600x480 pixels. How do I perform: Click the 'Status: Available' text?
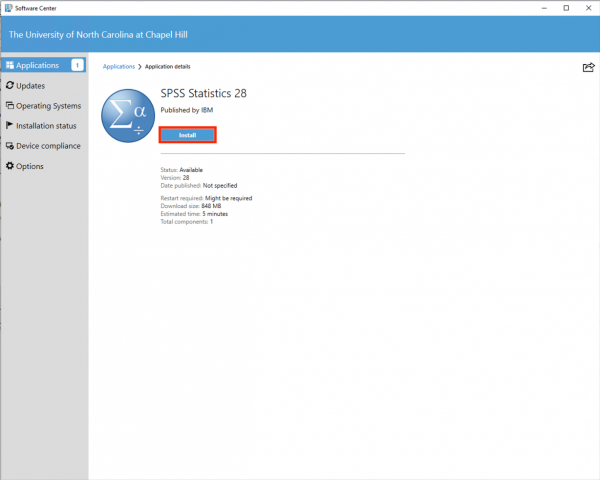tap(182, 170)
